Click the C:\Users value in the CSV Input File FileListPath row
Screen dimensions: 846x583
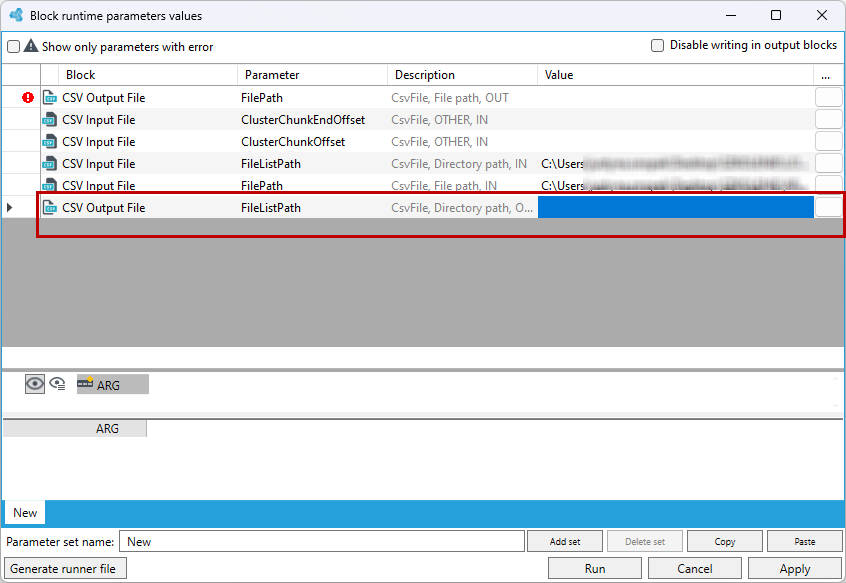click(x=676, y=163)
